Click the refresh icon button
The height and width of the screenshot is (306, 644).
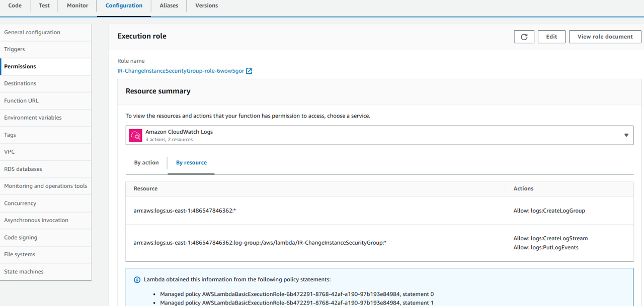pyautogui.click(x=524, y=37)
